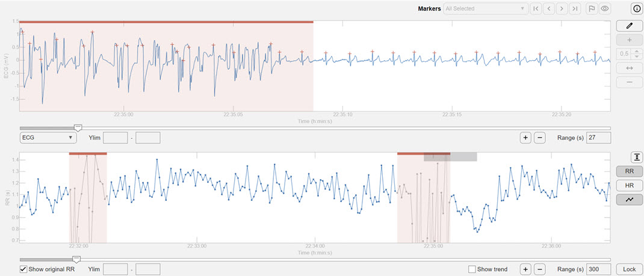Decrease RR range with minus button
Viewport: 644px width, 276px height.
pos(540,269)
